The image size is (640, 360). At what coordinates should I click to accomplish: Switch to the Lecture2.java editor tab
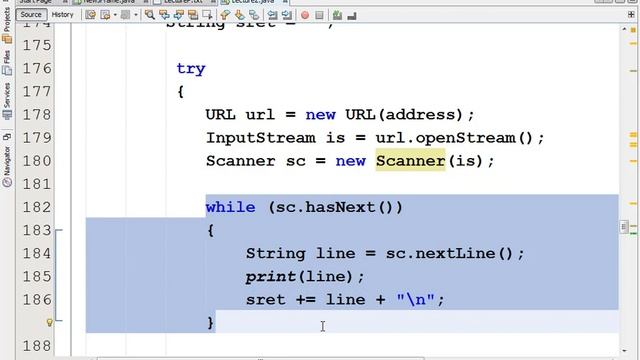click(x=254, y=2)
